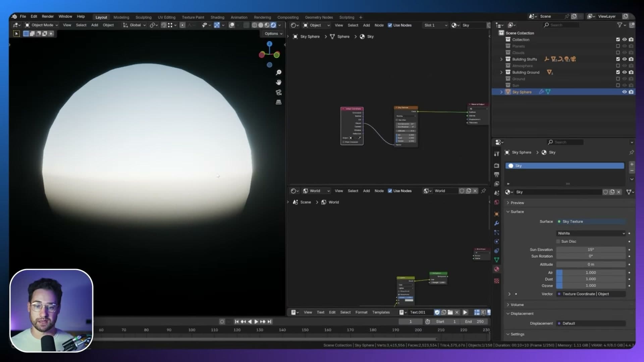Expand the Sky Sphere object tree
644x362 pixels.
pyautogui.click(x=501, y=92)
